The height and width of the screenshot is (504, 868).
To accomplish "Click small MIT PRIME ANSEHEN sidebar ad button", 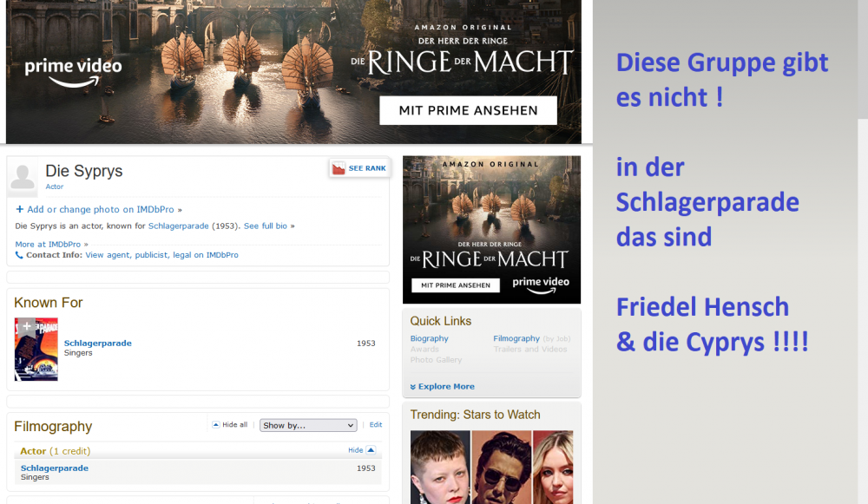I will click(456, 285).
